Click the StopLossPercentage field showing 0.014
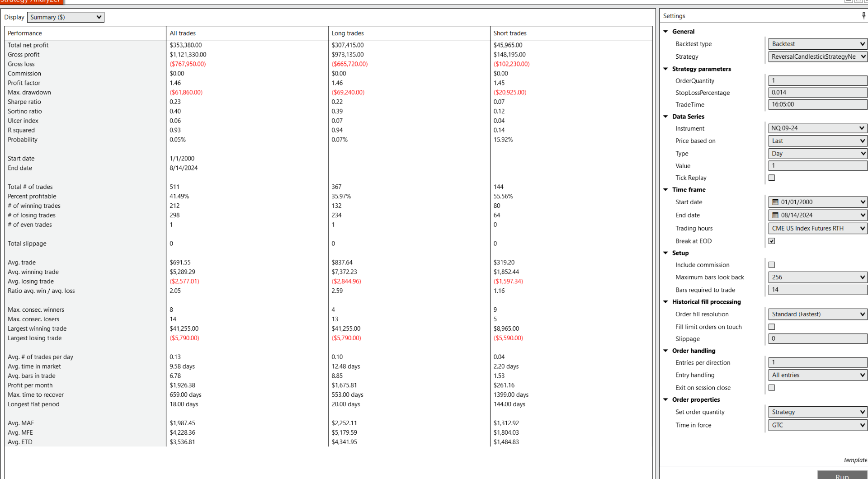868x479 pixels. pos(818,92)
